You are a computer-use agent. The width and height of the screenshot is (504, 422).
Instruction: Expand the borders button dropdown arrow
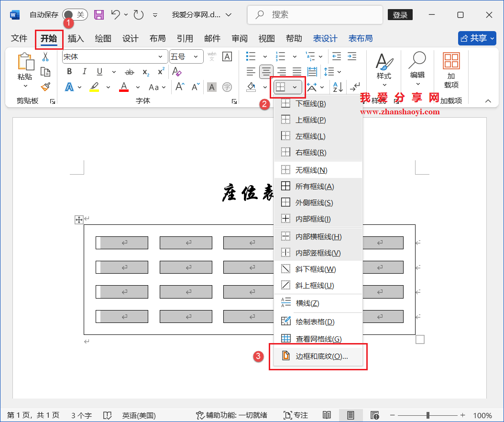click(295, 87)
